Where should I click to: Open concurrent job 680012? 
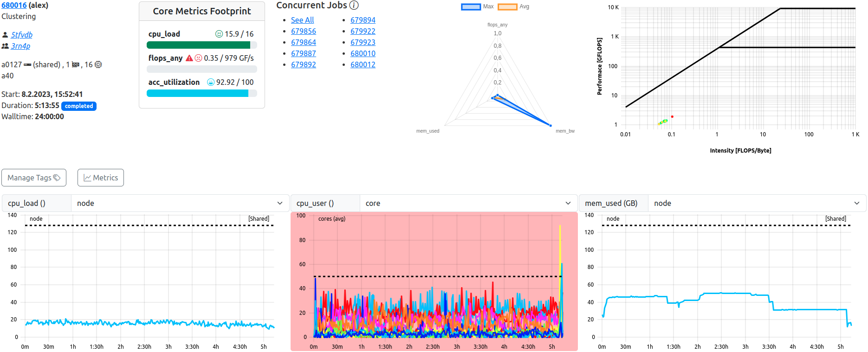tap(363, 64)
